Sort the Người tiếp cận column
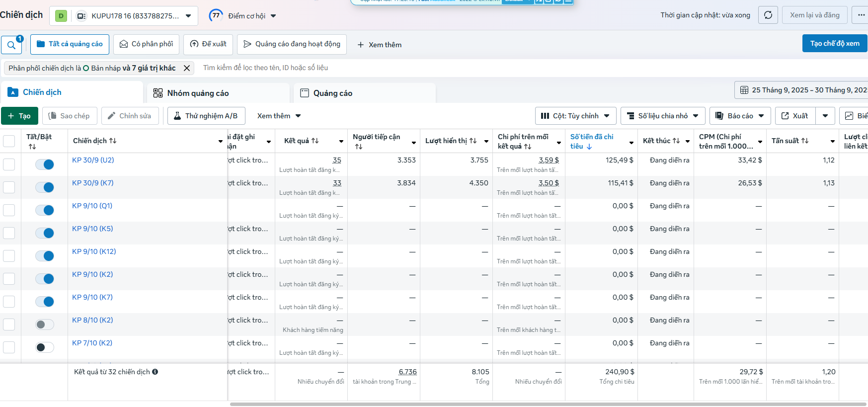Screen dimensions: 868x407 click(359, 147)
